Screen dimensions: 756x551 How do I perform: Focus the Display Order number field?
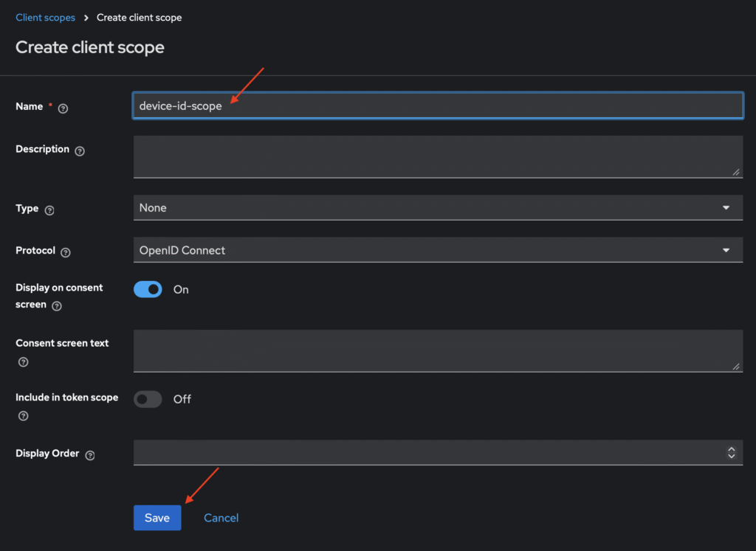425,453
